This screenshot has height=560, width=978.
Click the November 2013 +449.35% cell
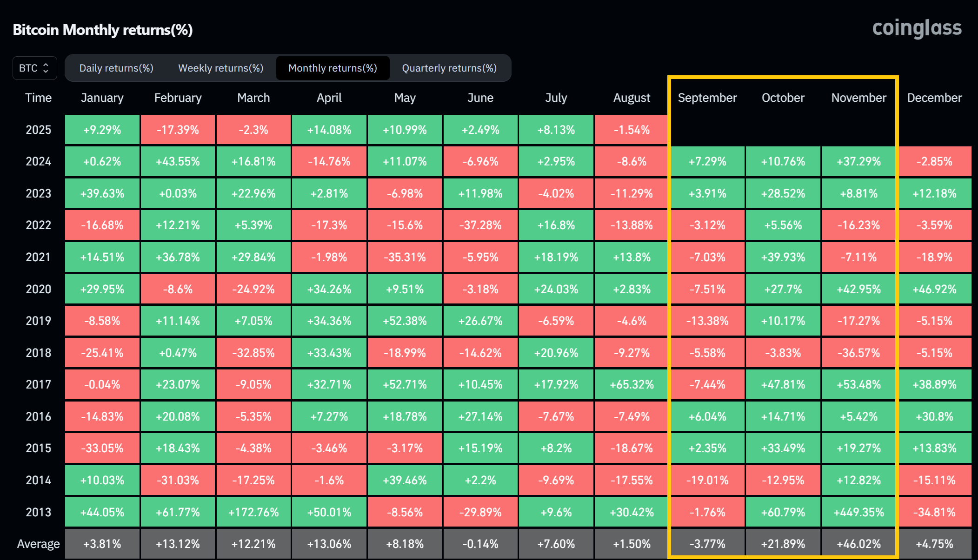(x=858, y=512)
